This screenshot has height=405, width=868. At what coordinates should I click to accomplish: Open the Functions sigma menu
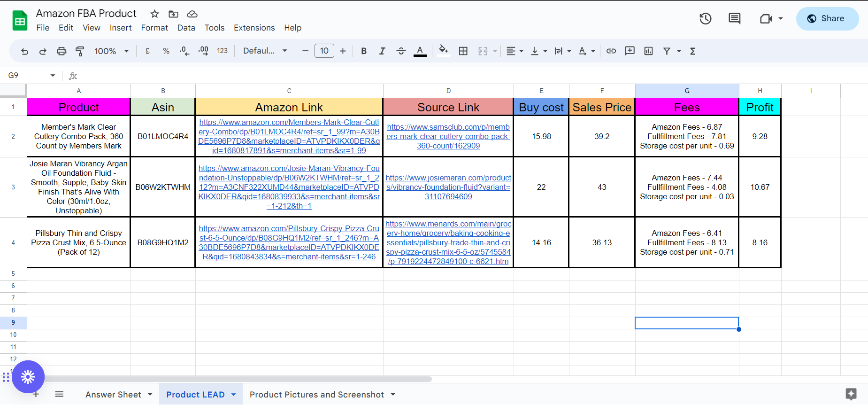click(x=693, y=51)
